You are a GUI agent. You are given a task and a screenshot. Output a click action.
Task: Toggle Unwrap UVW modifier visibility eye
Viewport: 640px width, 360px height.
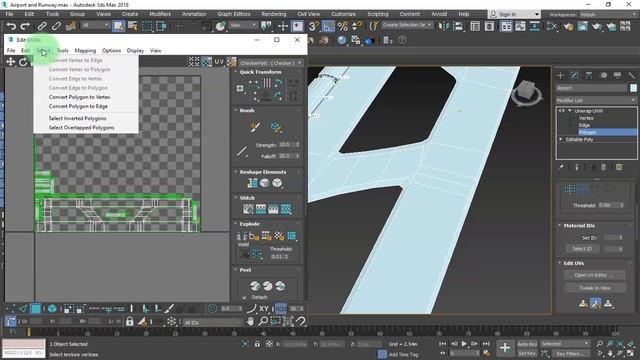coord(562,111)
